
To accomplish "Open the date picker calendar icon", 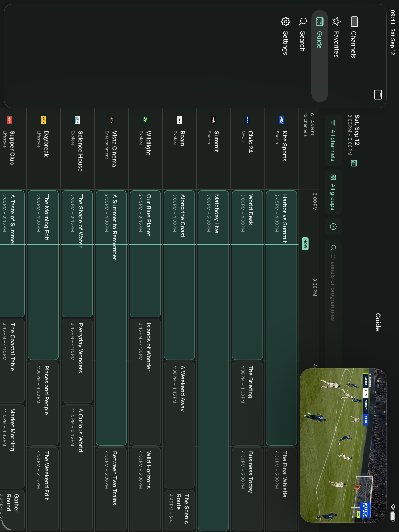I will (x=354, y=163).
